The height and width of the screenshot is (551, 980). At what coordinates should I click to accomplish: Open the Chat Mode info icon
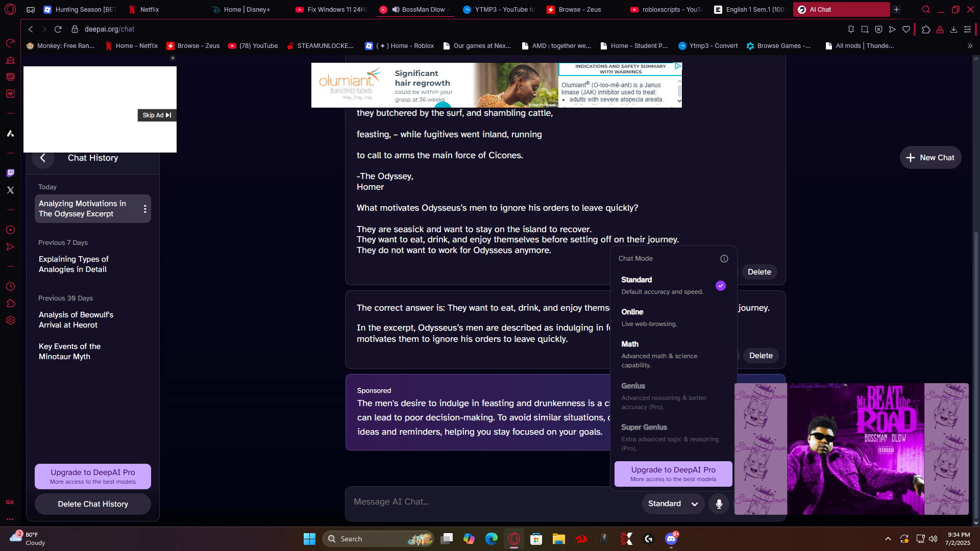(x=724, y=259)
